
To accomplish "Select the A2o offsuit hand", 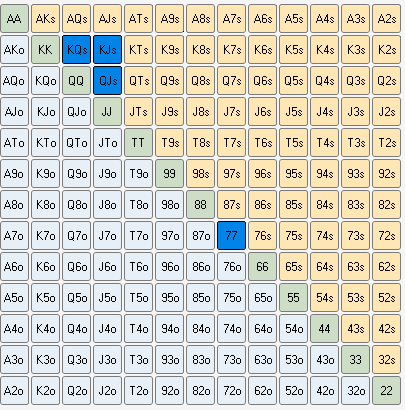I will [x=14, y=390].
